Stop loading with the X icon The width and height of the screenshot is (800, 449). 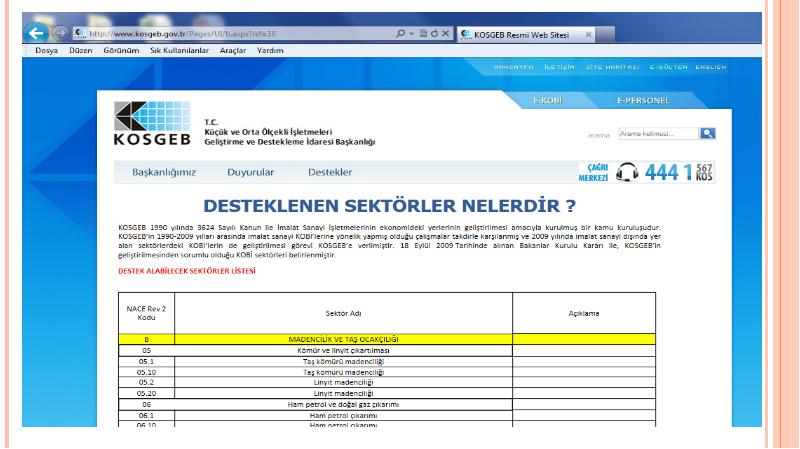tap(445, 33)
